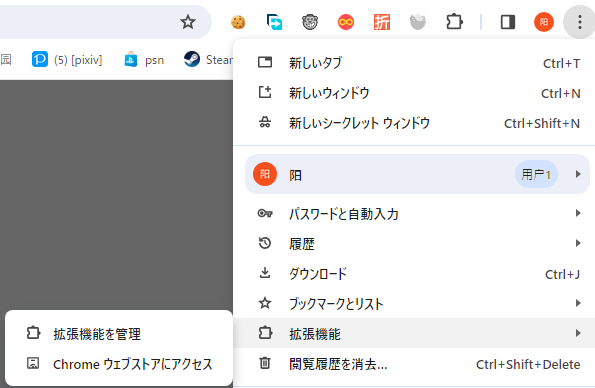Click the gray disabled extension icon
The height and width of the screenshot is (388, 595).
coord(418,22)
